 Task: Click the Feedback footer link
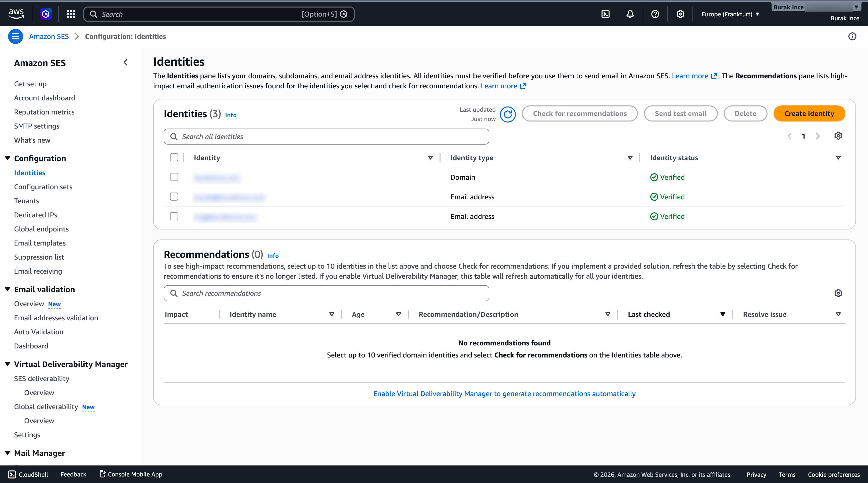73,474
